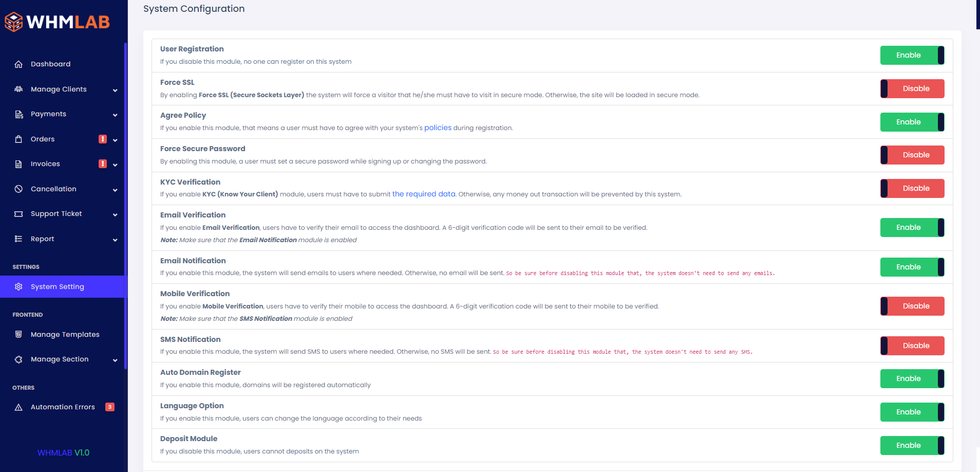Click the Manage Clients people icon
The height and width of the screenshot is (472, 980).
18,89
